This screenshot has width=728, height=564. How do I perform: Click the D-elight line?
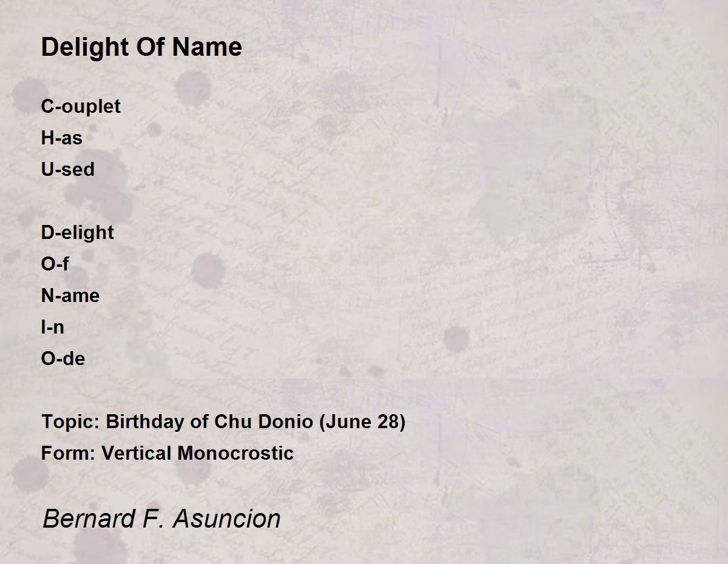(77, 233)
